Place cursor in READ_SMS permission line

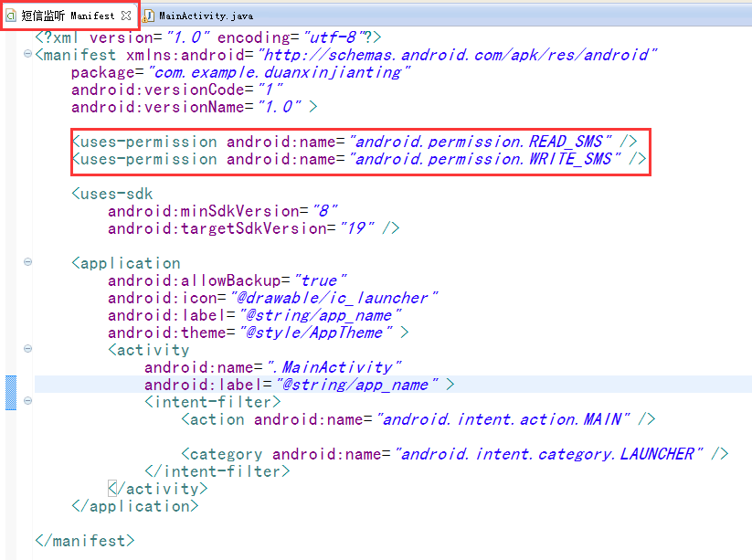point(355,142)
